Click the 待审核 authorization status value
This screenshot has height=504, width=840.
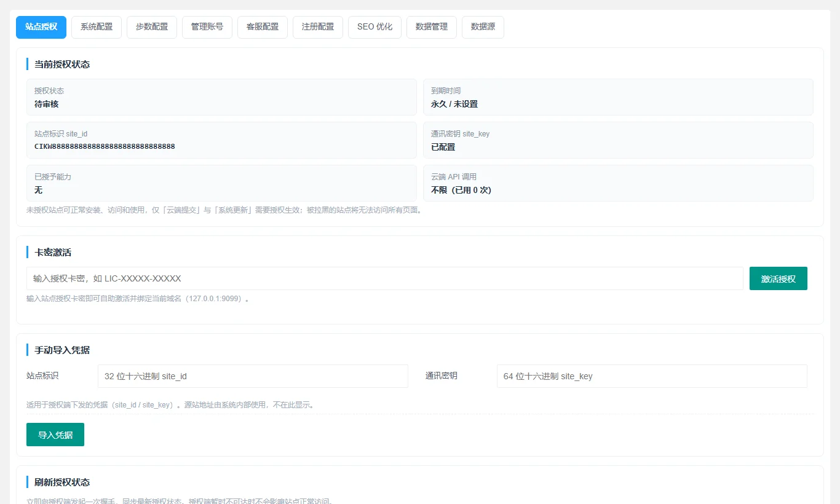pyautogui.click(x=47, y=104)
